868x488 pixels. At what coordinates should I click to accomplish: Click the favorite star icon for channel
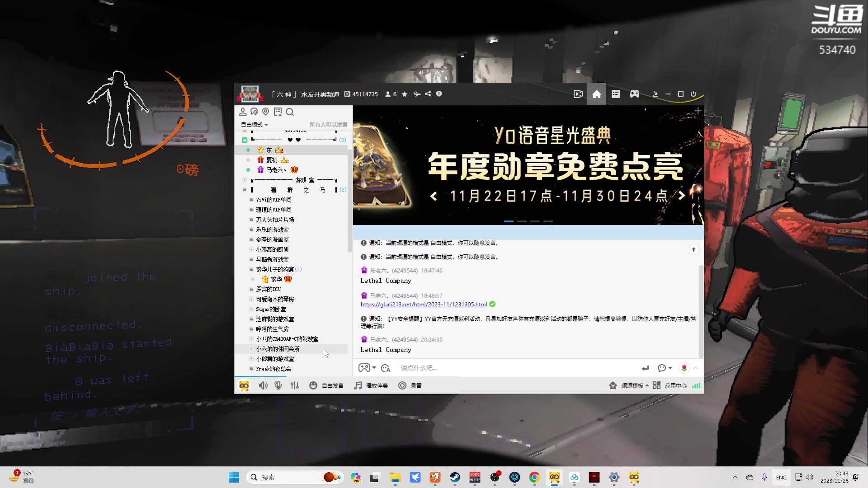pyautogui.click(x=405, y=94)
